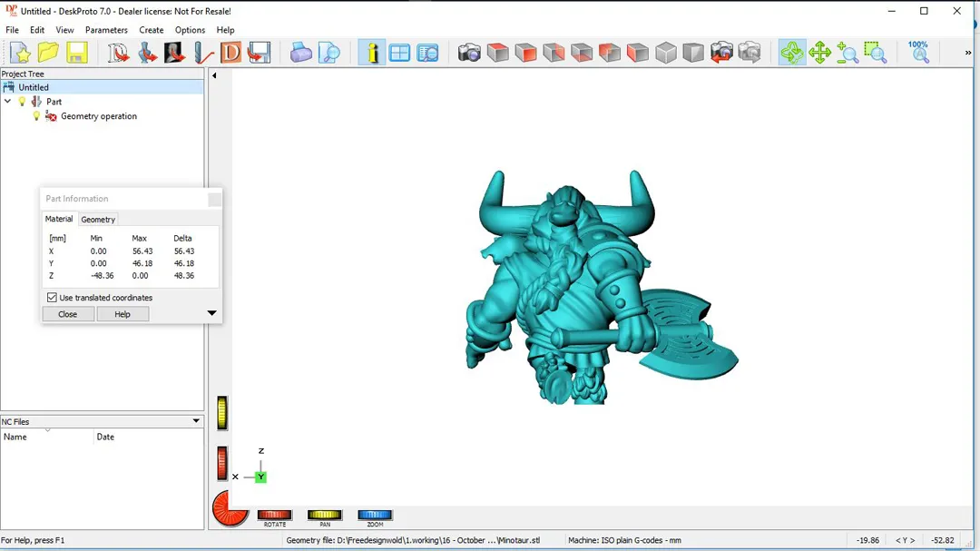980x551 pixels.
Task: Click the vertical yellow pan thumbwheel
Action: 222,413
